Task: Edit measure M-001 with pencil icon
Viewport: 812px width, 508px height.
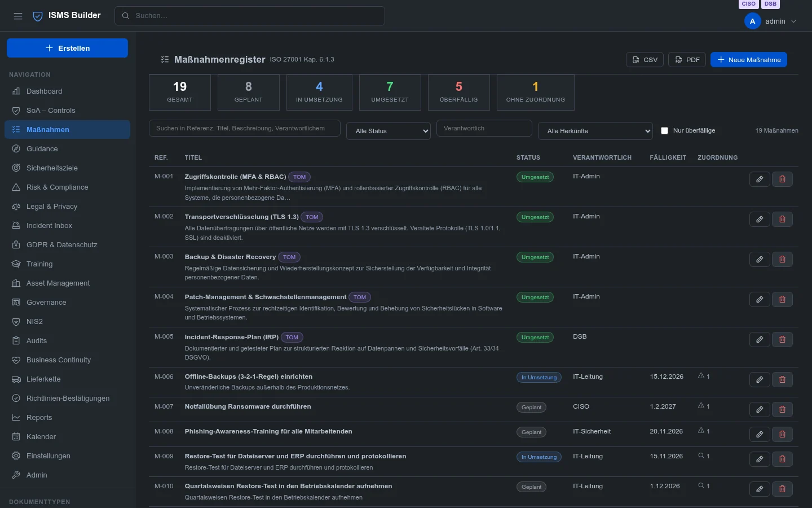Action: point(760,179)
